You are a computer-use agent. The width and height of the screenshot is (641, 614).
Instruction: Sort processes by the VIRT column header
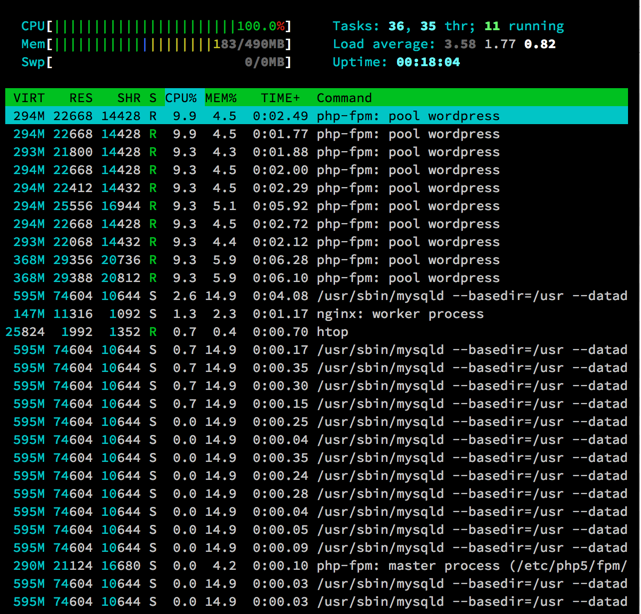pyautogui.click(x=29, y=98)
